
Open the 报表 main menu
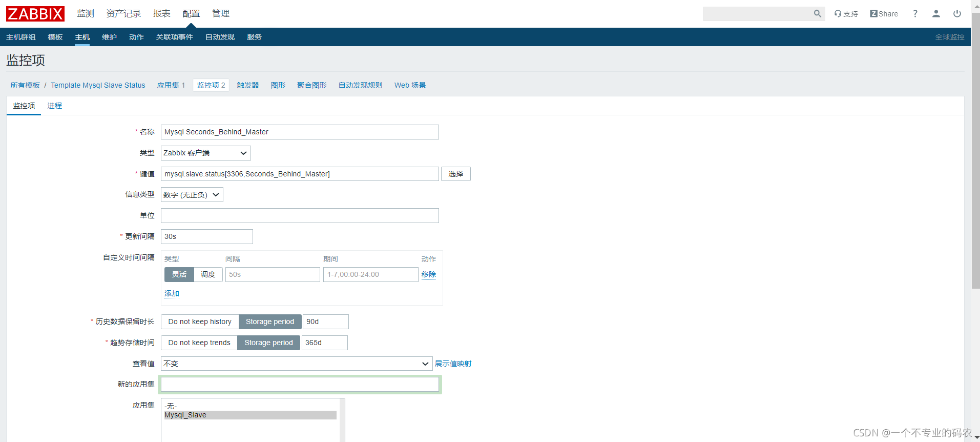tap(161, 13)
